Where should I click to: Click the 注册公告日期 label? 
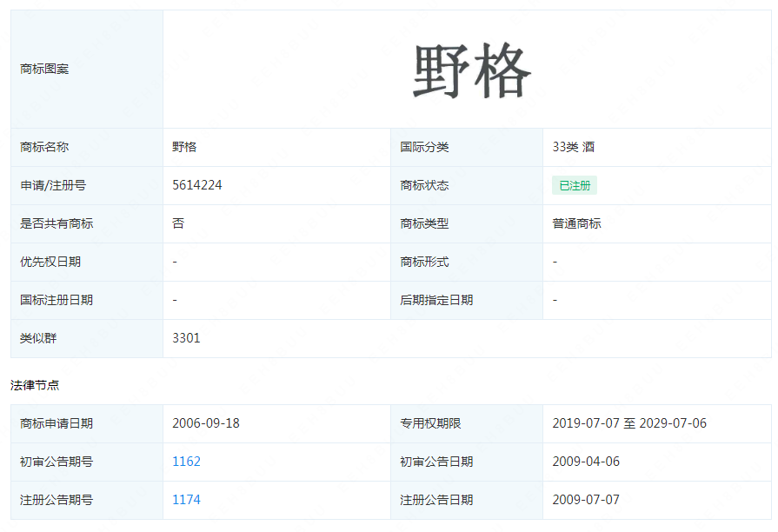(436, 500)
